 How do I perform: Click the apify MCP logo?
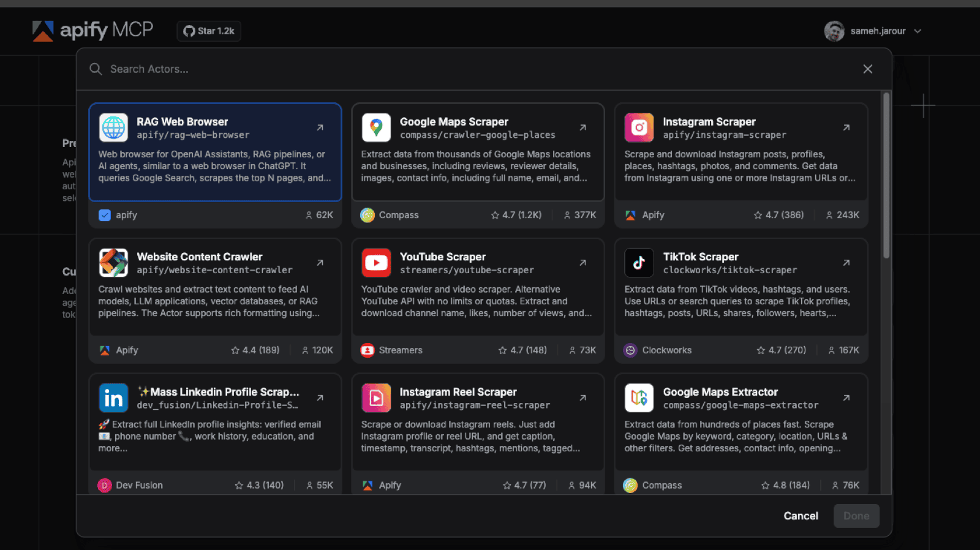tap(92, 30)
